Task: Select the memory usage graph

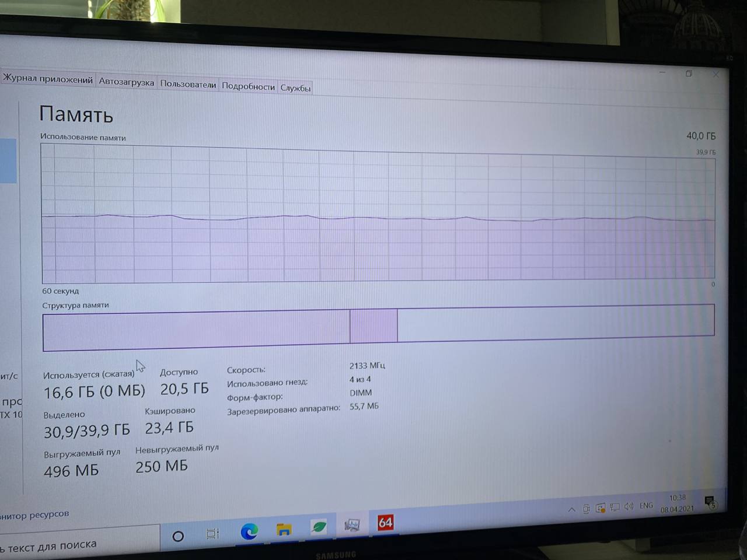Action: tap(378, 215)
